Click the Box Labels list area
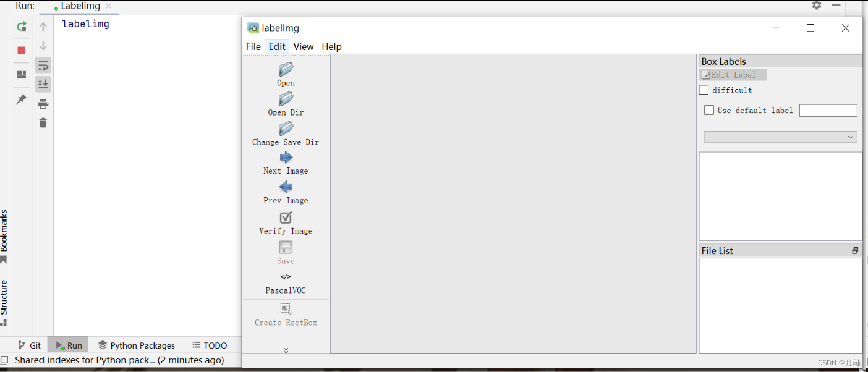The image size is (868, 372). coord(781,197)
